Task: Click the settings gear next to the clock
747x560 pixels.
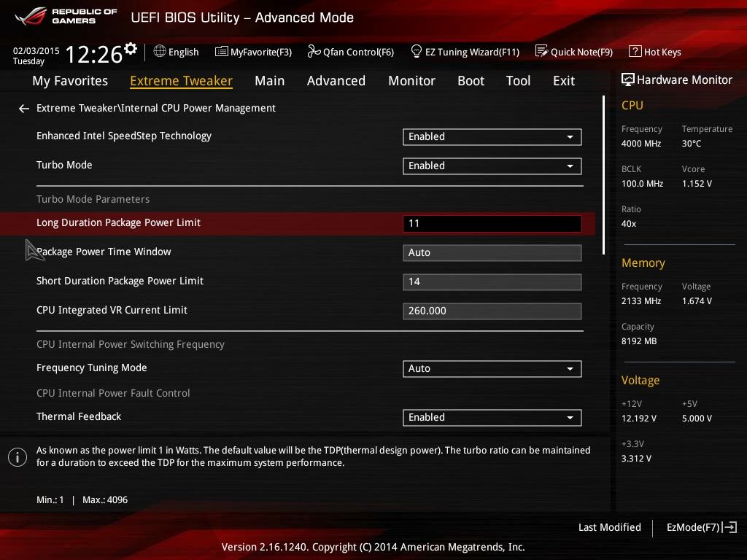Action: click(x=131, y=48)
